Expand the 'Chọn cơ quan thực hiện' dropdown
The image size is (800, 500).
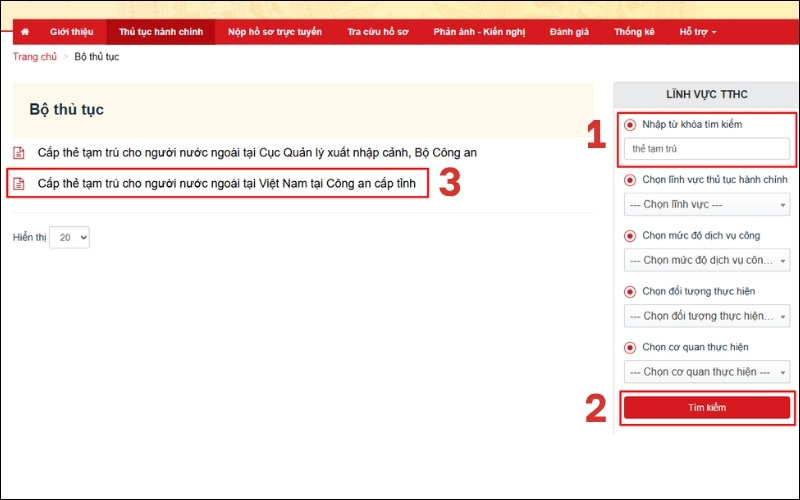pyautogui.click(x=707, y=372)
